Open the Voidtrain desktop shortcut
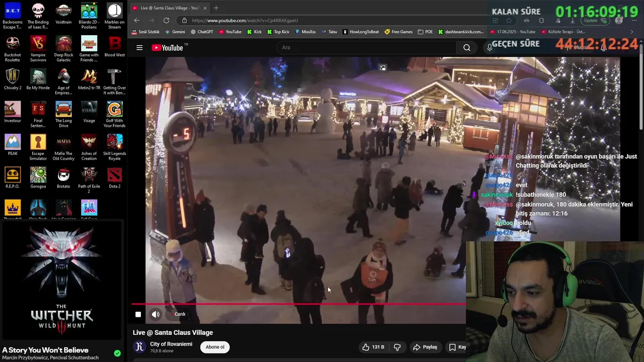 click(63, 14)
